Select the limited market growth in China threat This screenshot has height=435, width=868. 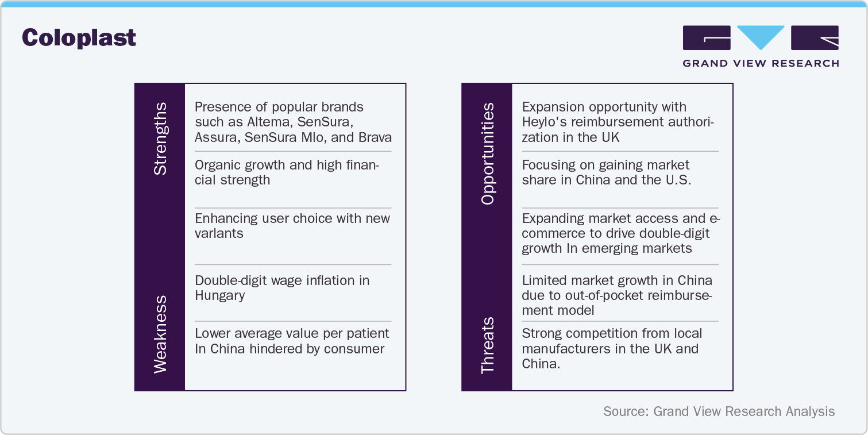(617, 295)
